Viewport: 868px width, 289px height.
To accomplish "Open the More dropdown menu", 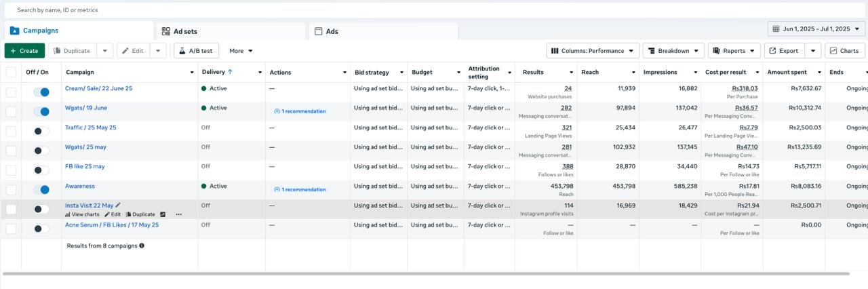I will 241,51.
